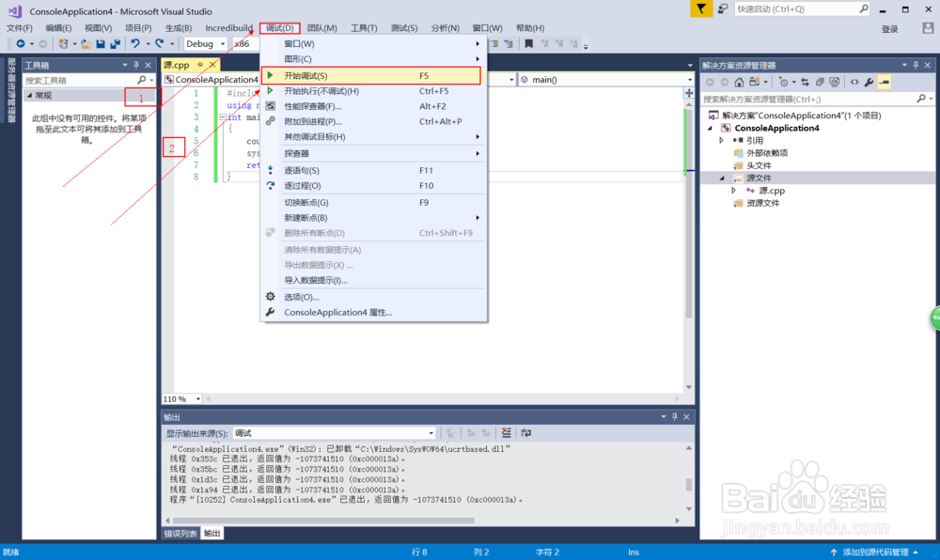Click the Undo arrow icon

coord(135,44)
